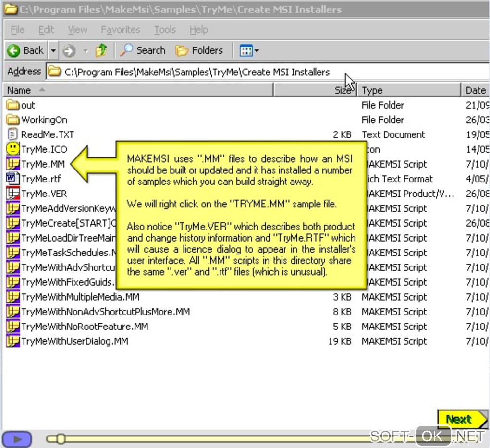Toggle the Folders pane button
Screen dimensions: 490x448
[x=199, y=50]
